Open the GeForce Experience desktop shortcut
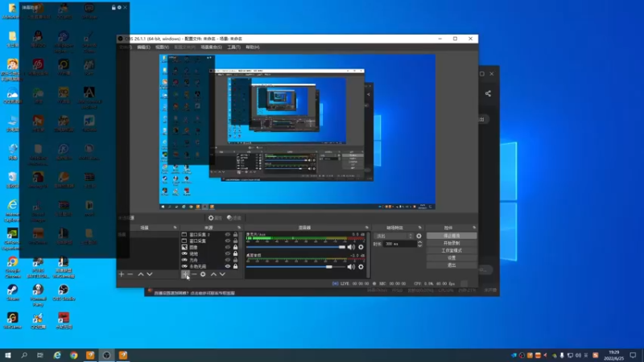The image size is (644, 362). [13, 239]
